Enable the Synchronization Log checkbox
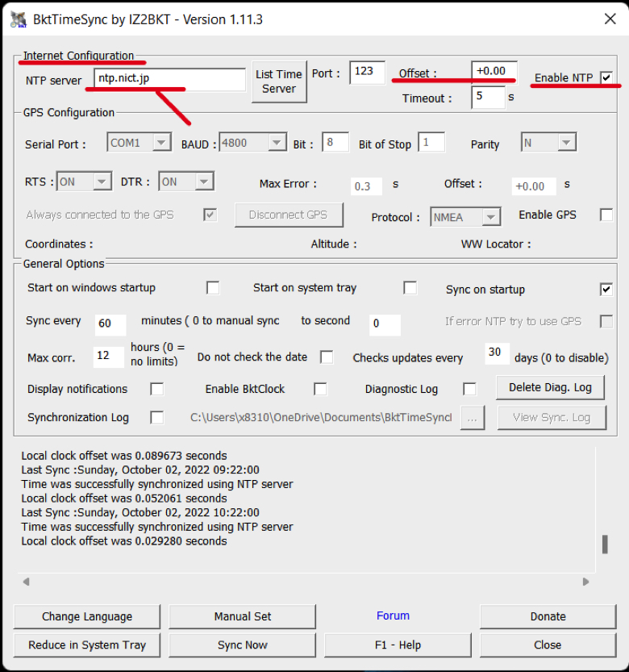Screen dimensions: 629x672 coord(156,417)
